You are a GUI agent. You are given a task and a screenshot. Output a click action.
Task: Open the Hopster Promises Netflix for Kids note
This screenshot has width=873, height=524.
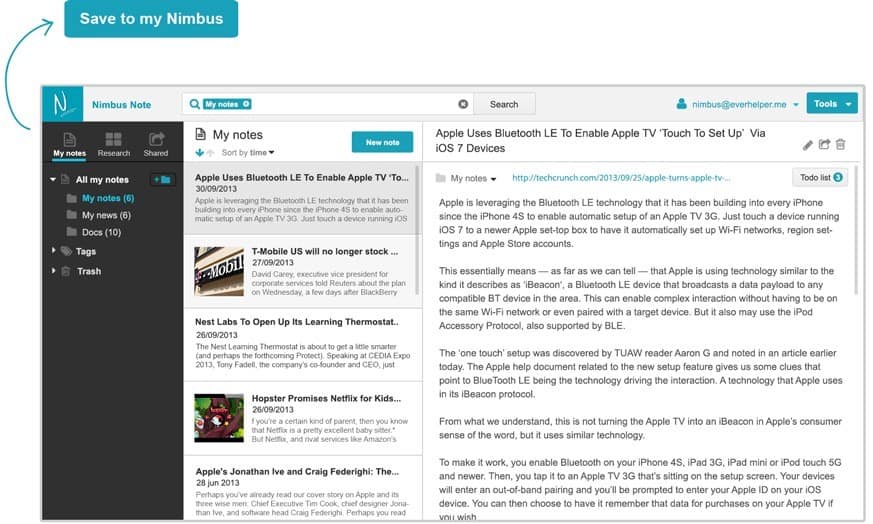point(302,418)
